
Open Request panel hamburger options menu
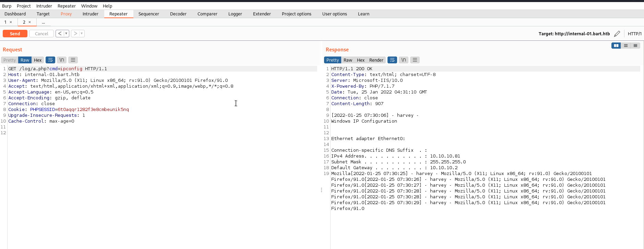(x=73, y=60)
